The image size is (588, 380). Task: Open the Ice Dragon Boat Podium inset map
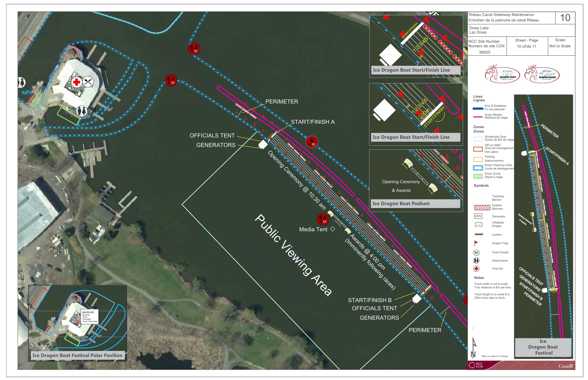[416, 180]
